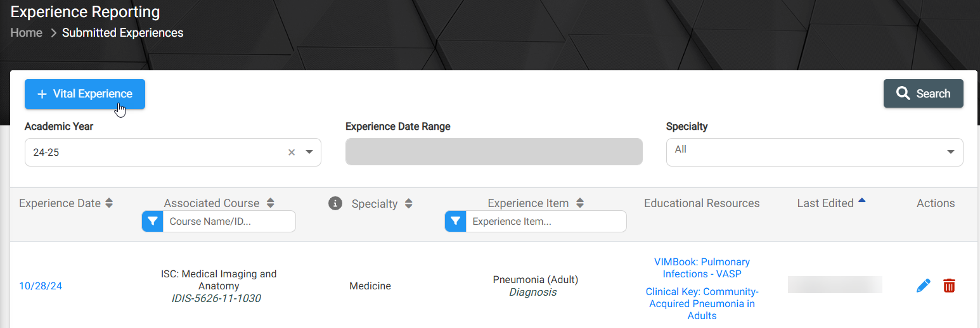The width and height of the screenshot is (980, 328).
Task: Sort by Associated Course column arrows
Action: pyautogui.click(x=271, y=203)
